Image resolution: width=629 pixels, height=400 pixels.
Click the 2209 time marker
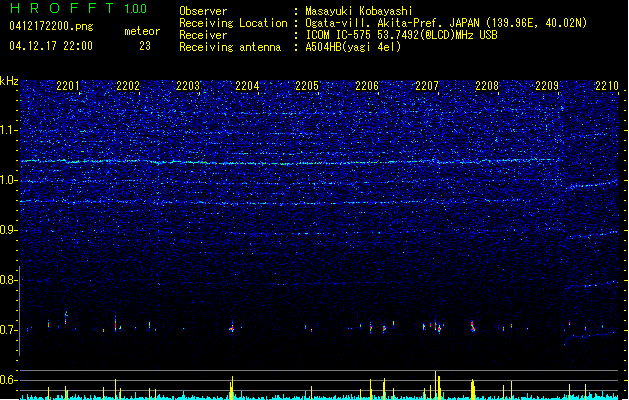tap(547, 86)
